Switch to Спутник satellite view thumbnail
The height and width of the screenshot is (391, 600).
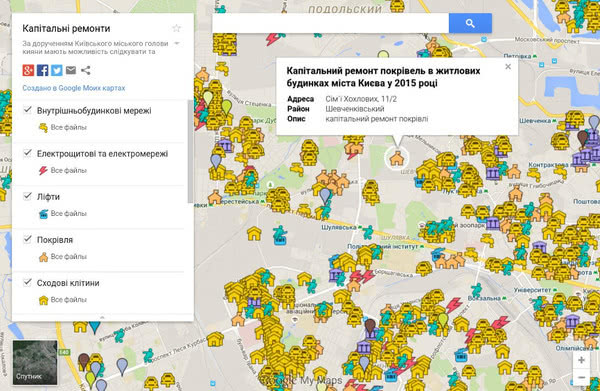click(x=35, y=362)
